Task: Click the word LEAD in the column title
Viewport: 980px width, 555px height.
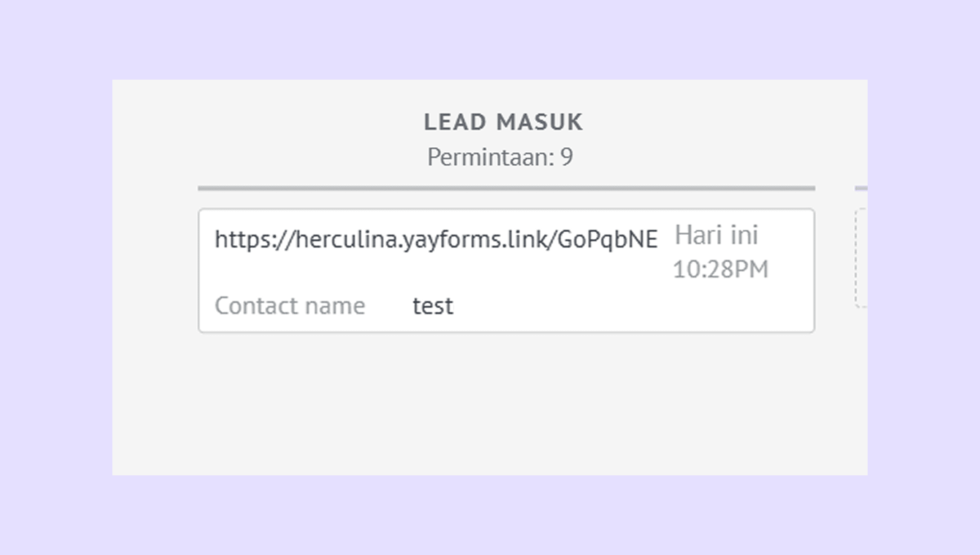Action: (455, 123)
